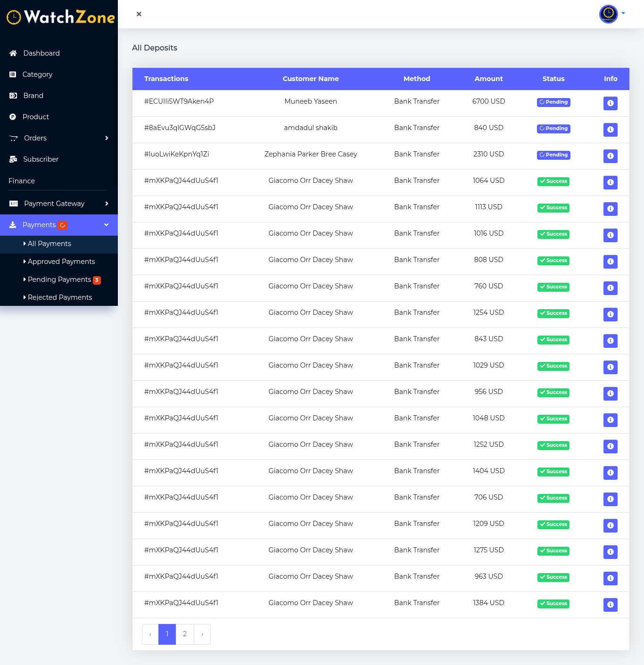This screenshot has height=665, width=644.
Task: View info for Zephania Parker Bree Casey
Action: pos(610,156)
